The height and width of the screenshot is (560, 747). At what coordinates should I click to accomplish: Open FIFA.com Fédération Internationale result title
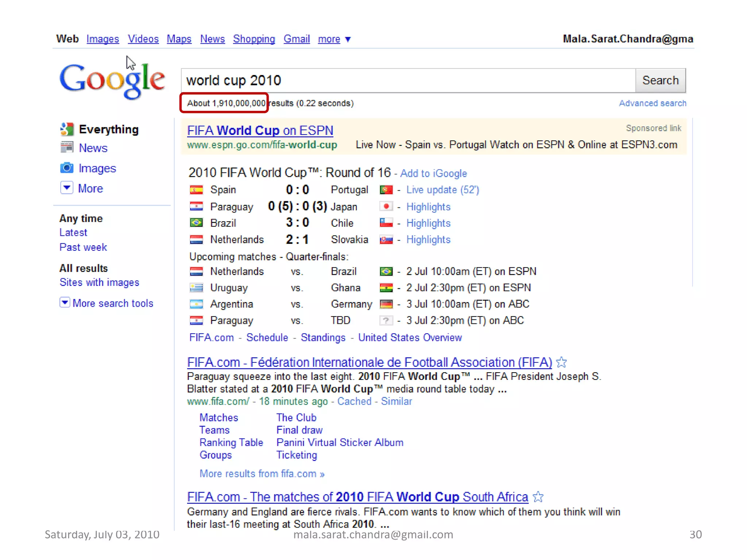tap(369, 362)
